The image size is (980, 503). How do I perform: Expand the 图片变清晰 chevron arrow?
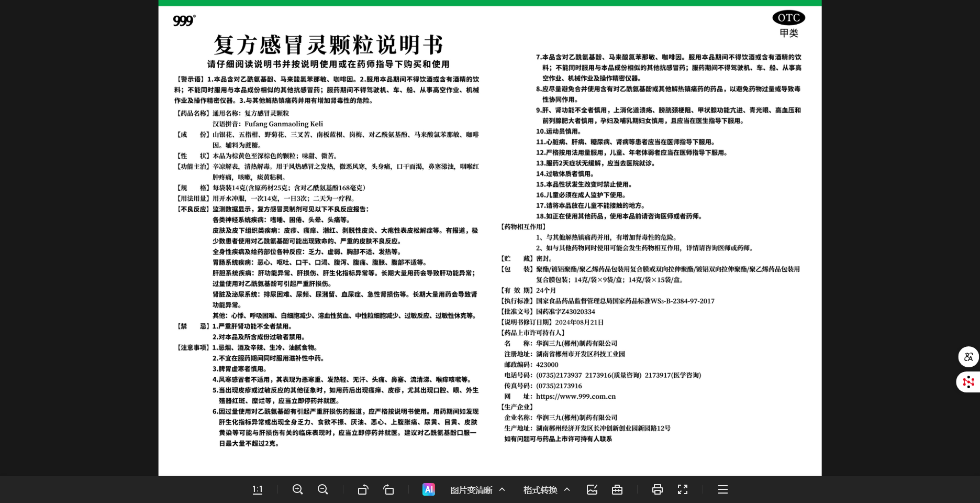502,489
